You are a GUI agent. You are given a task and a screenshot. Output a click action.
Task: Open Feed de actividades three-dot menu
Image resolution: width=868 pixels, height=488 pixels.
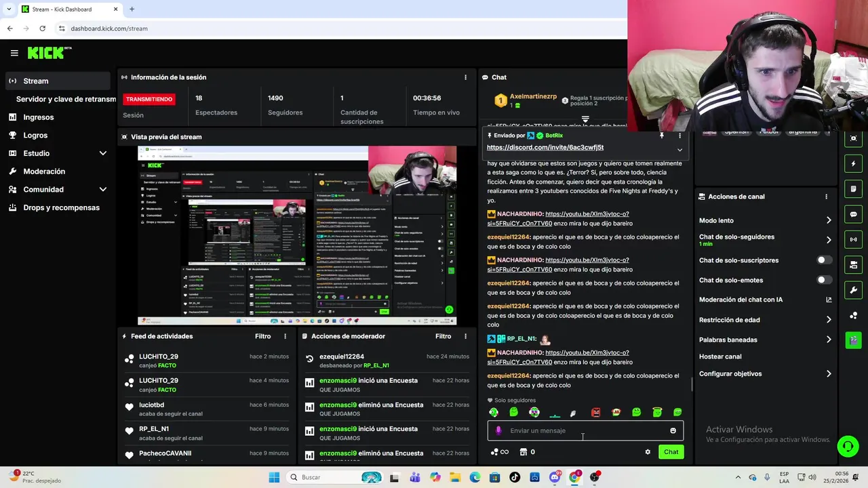point(285,336)
